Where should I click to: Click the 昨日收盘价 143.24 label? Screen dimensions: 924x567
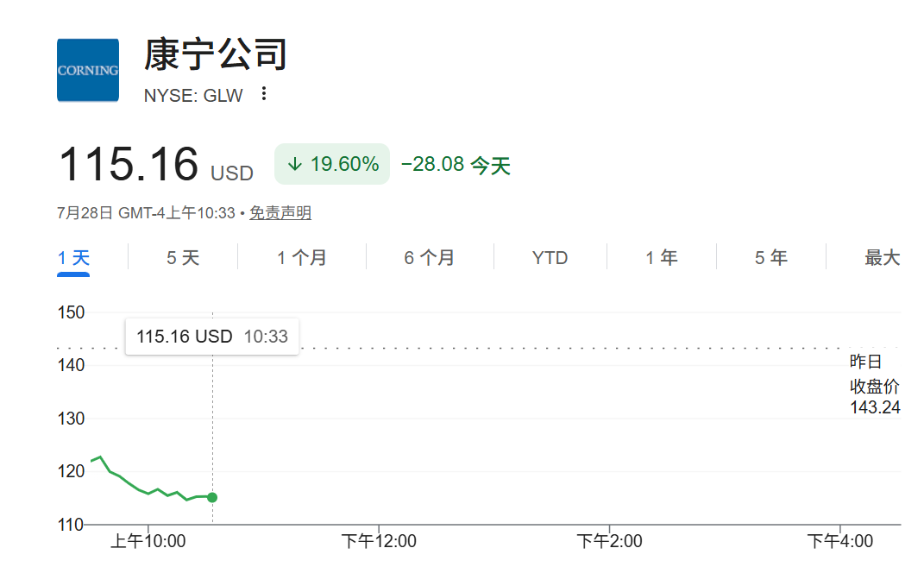[x=875, y=384]
